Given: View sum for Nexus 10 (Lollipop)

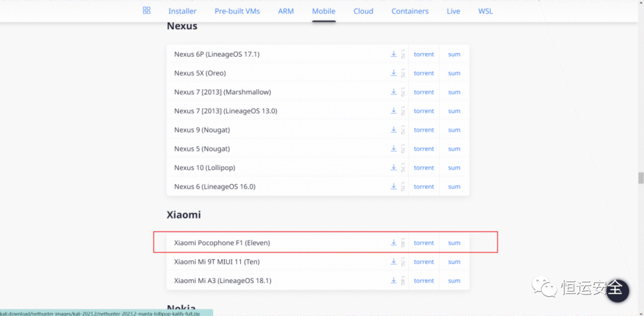Looking at the screenshot, I should pyautogui.click(x=454, y=168).
